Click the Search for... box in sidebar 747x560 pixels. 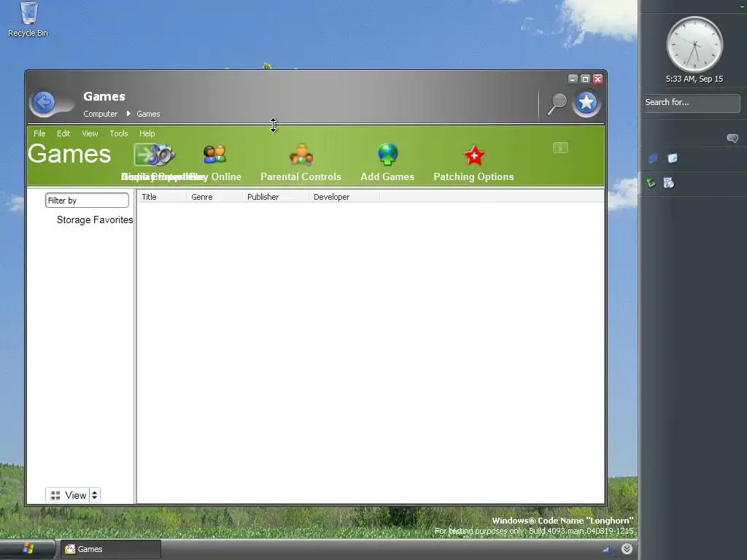click(x=692, y=103)
